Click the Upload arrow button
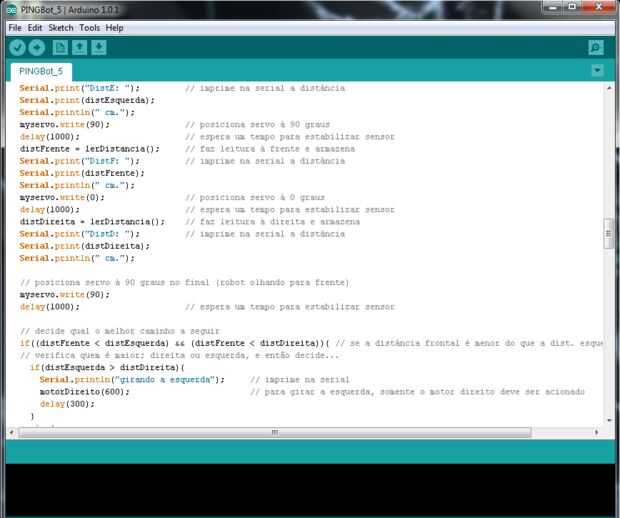This screenshot has width=620, height=518. point(37,48)
